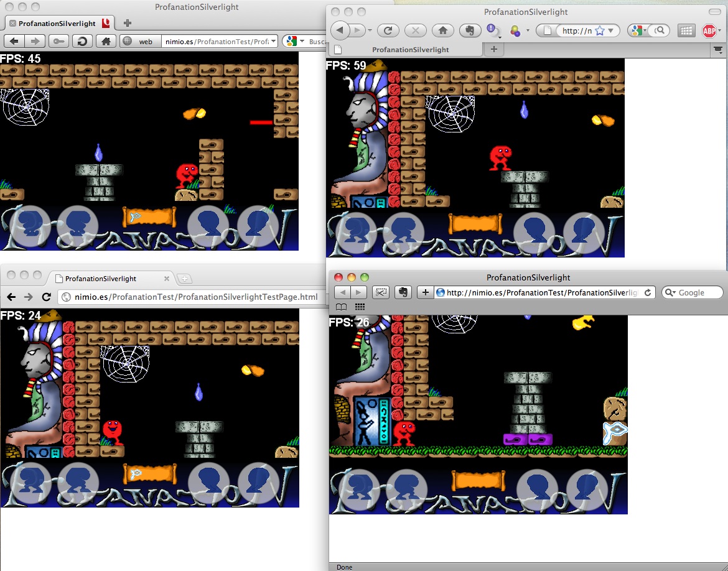Open Opera closed tabs trash icon
This screenshot has height=571, width=728.
point(106,23)
